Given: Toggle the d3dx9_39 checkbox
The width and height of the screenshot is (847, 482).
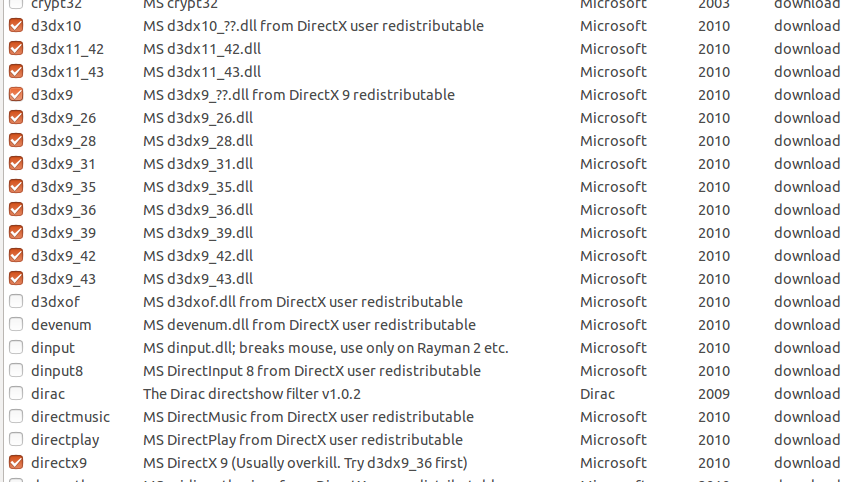Looking at the screenshot, I should 16,232.
